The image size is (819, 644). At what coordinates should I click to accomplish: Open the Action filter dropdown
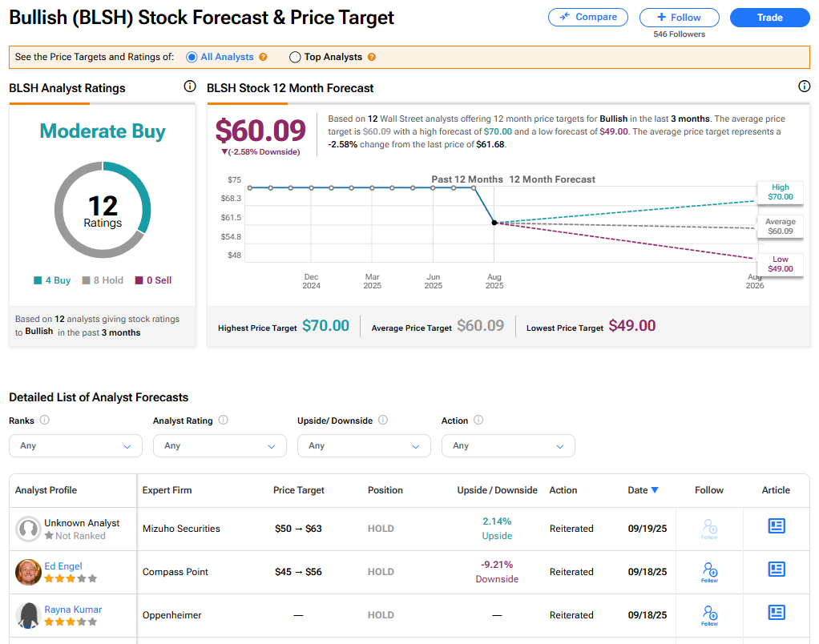(x=508, y=445)
